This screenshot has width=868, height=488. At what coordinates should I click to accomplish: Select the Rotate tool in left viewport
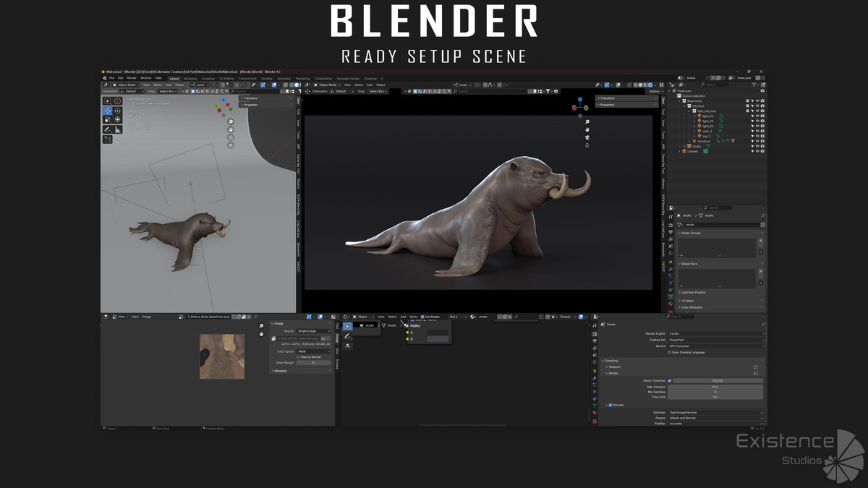[117, 111]
